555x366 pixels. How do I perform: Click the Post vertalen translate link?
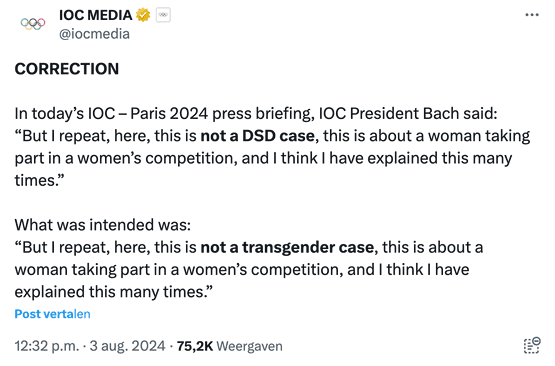coord(52,314)
